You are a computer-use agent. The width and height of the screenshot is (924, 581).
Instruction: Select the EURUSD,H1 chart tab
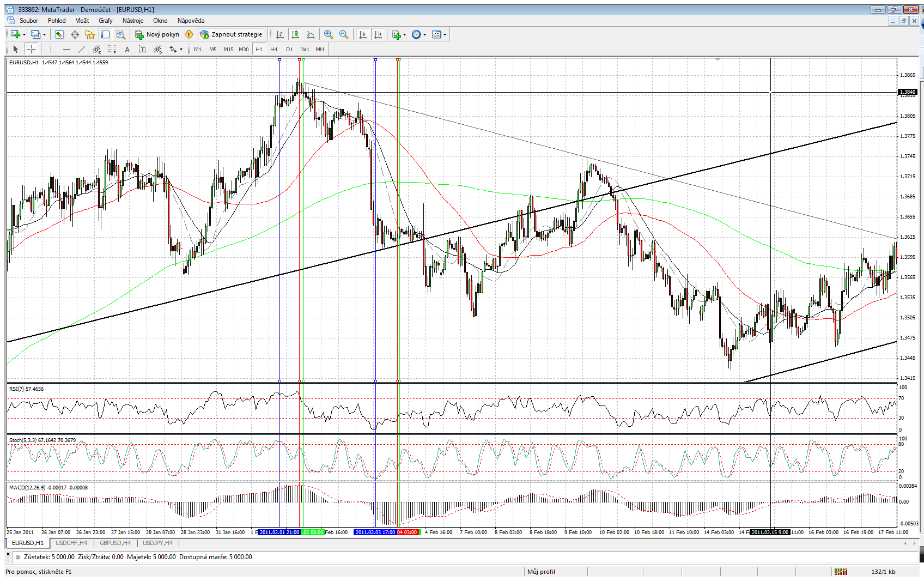[28, 543]
